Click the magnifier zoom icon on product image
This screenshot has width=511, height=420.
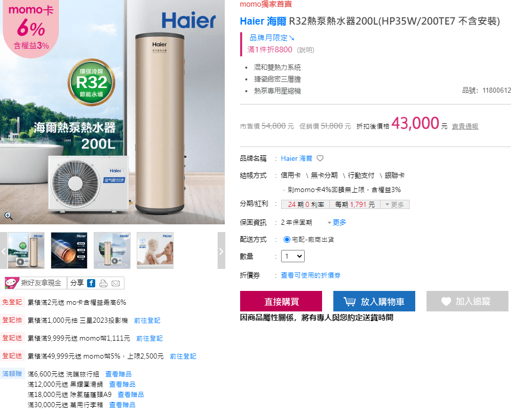pyautogui.click(x=9, y=216)
